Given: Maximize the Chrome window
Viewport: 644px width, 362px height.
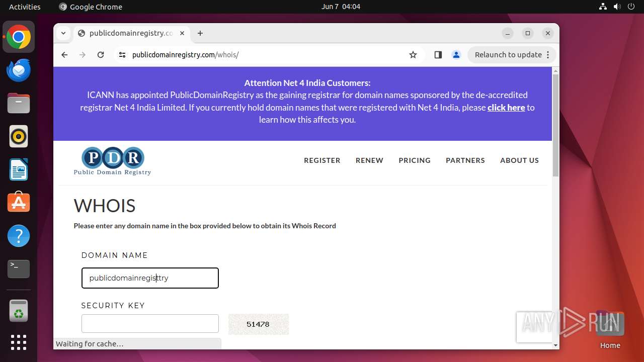Looking at the screenshot, I should pos(528,33).
